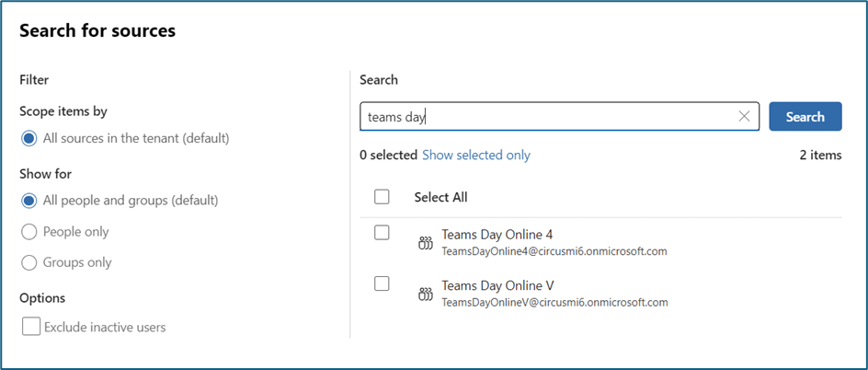The width and height of the screenshot is (868, 370).
Task: Click the group icon beside Teams Day Online V
Action: (425, 295)
